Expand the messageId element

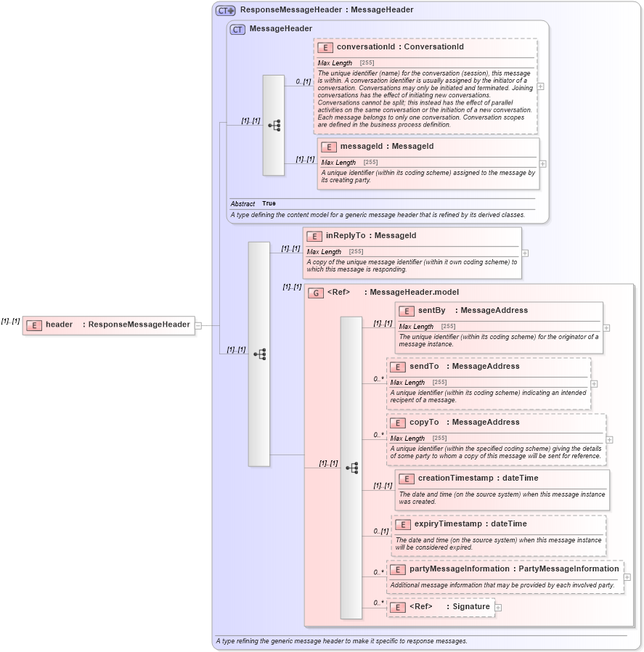[542, 164]
